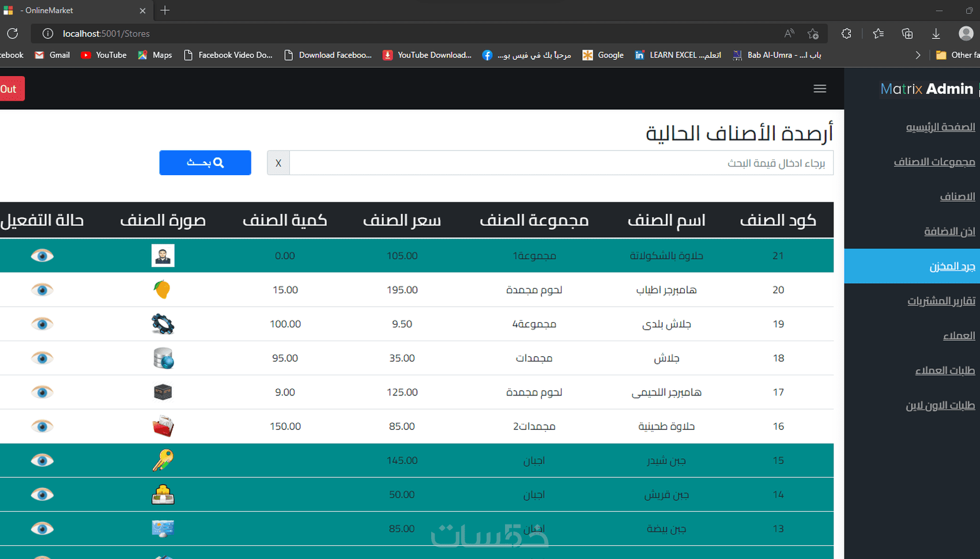This screenshot has width=980, height=559.
Task: Click the read aloud icon in address bar
Action: [789, 33]
